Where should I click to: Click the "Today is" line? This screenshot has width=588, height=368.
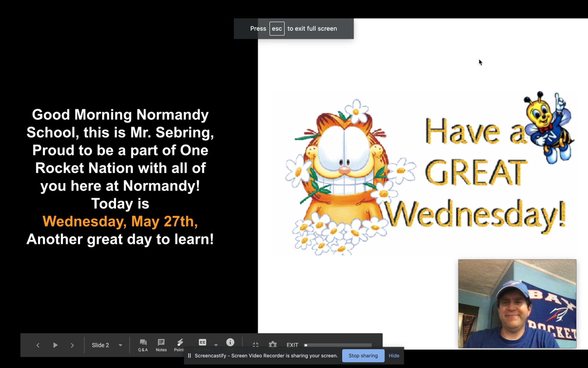[x=120, y=204]
